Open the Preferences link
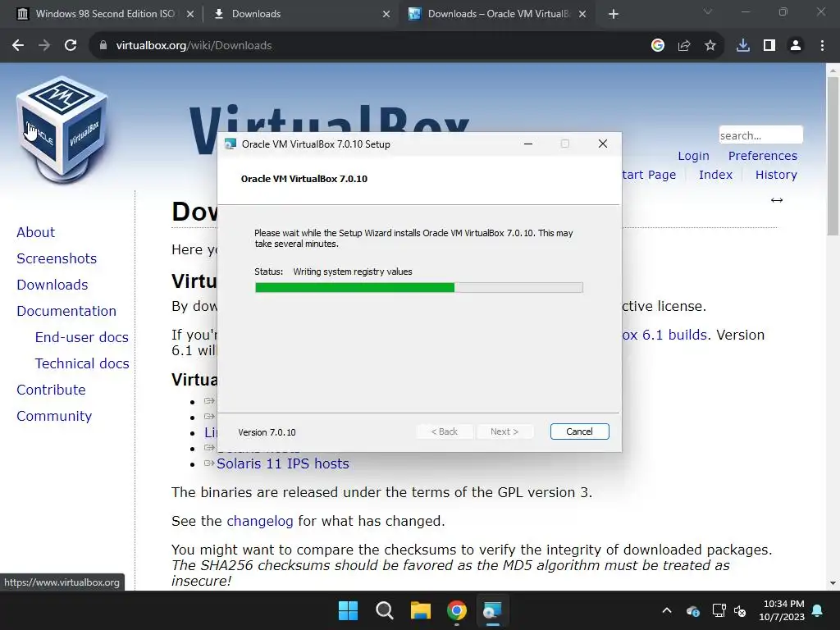This screenshot has width=840, height=630. (x=763, y=156)
